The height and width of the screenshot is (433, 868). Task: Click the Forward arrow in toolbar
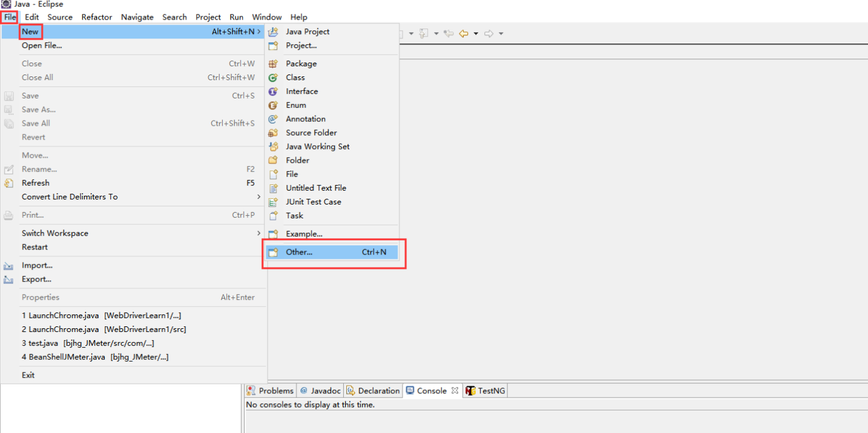tap(489, 33)
